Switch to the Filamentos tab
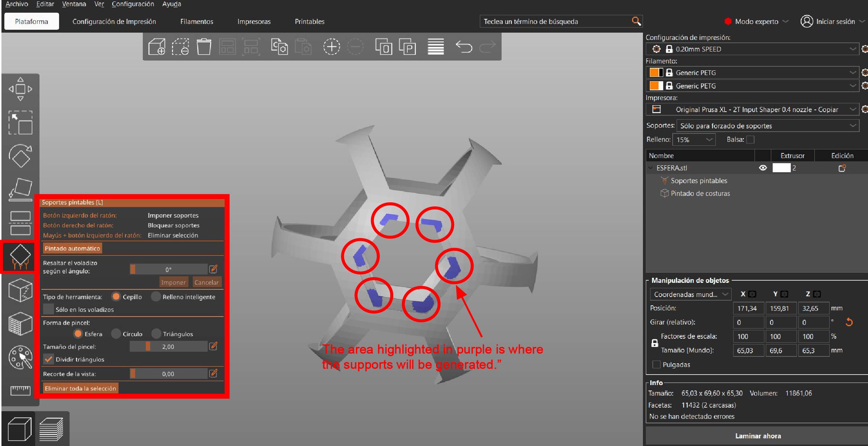This screenshot has width=868, height=446. tap(196, 21)
